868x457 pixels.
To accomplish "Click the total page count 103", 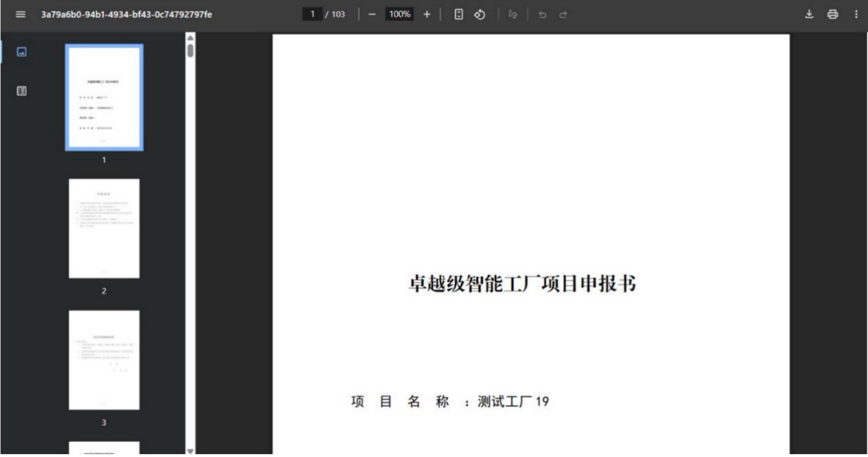I will tap(338, 15).
